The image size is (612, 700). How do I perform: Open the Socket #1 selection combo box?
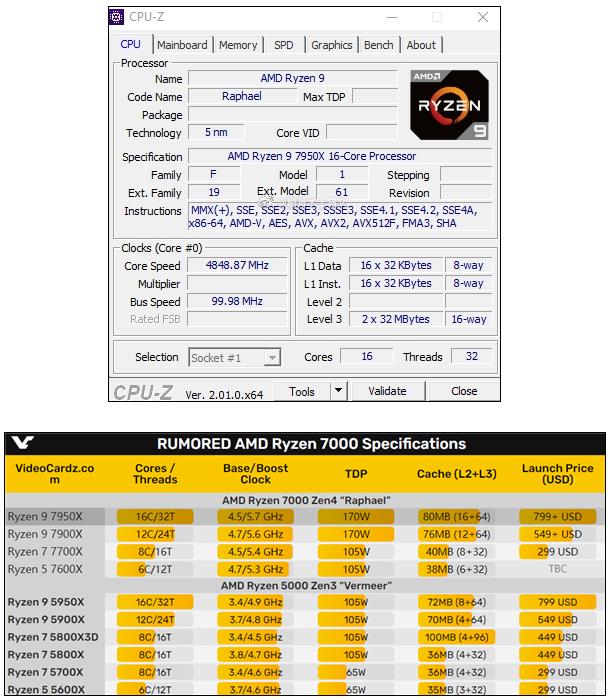coord(235,358)
